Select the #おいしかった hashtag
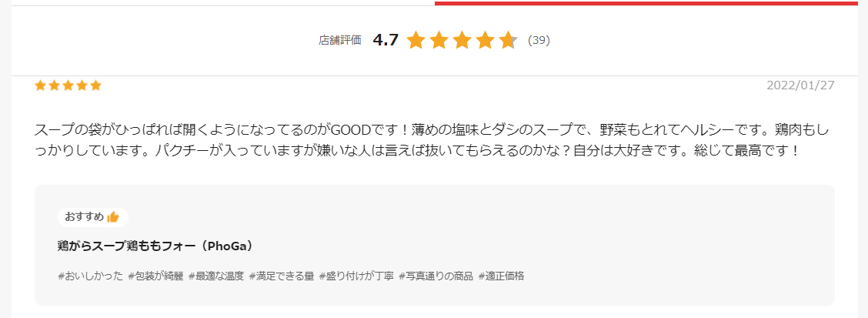This screenshot has height=318, width=868. (x=90, y=276)
